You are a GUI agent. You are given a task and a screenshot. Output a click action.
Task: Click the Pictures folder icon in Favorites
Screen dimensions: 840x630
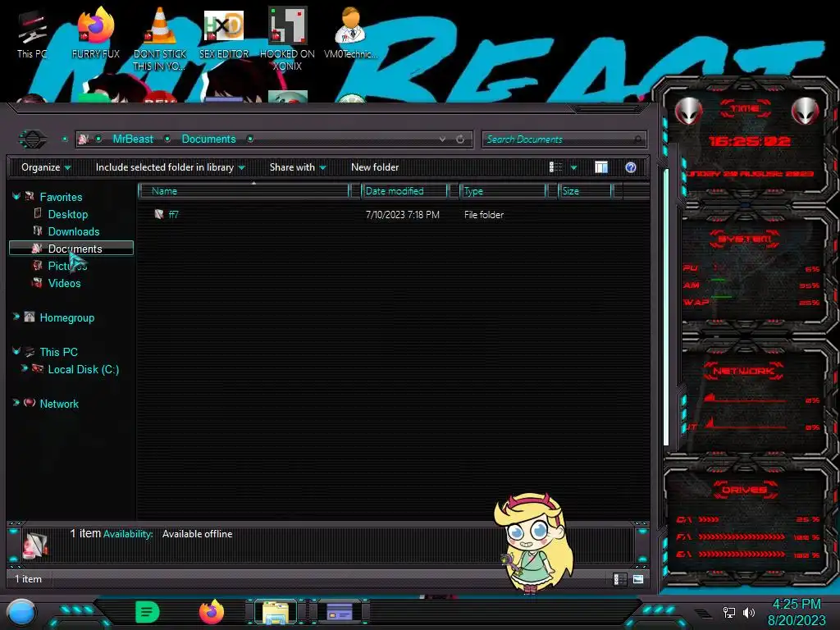coord(37,265)
